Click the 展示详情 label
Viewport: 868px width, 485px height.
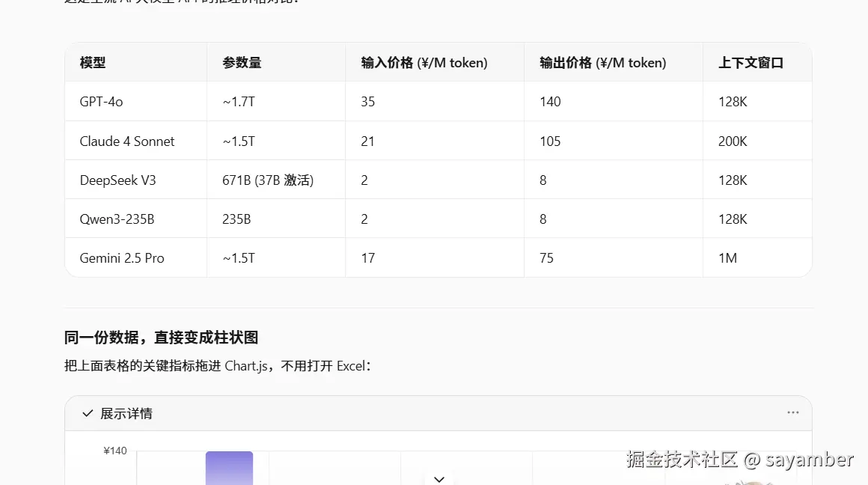126,414
